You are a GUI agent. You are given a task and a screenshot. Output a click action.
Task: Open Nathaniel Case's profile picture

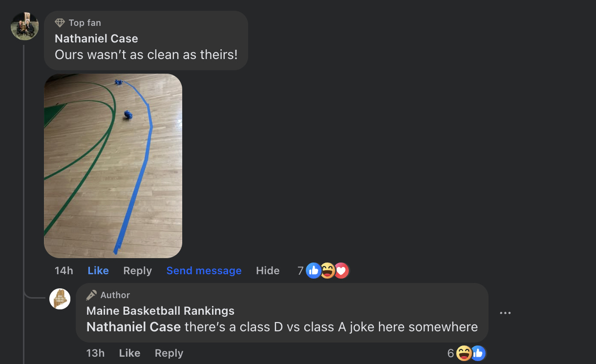pos(24,26)
